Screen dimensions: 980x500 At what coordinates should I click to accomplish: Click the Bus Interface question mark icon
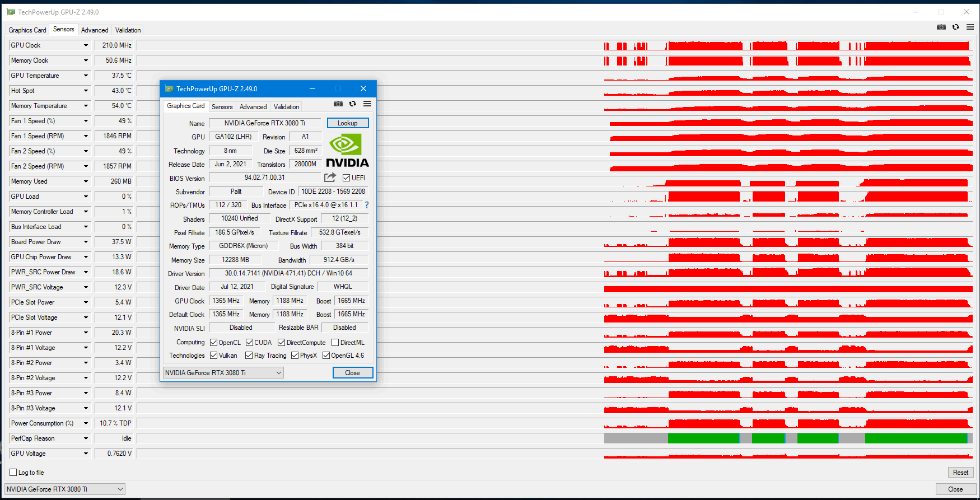click(x=367, y=205)
